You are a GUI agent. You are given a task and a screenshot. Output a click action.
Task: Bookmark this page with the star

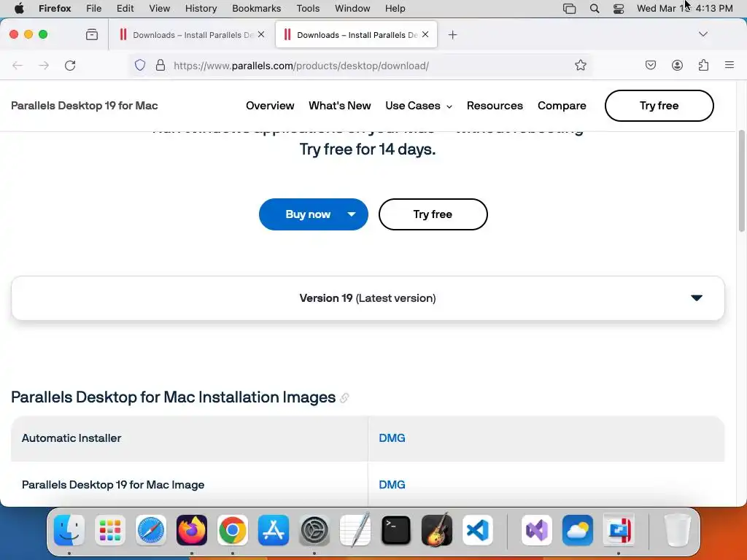click(580, 65)
